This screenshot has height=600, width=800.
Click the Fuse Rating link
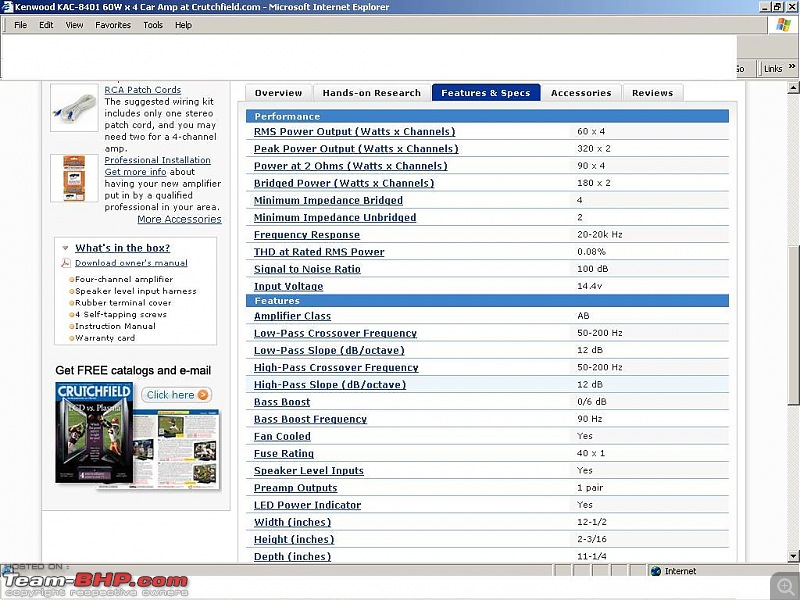pos(284,454)
